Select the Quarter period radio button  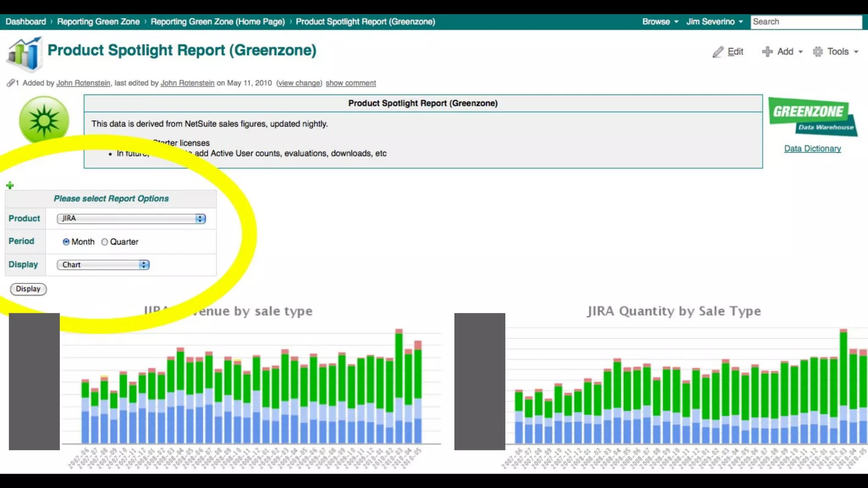[105, 242]
